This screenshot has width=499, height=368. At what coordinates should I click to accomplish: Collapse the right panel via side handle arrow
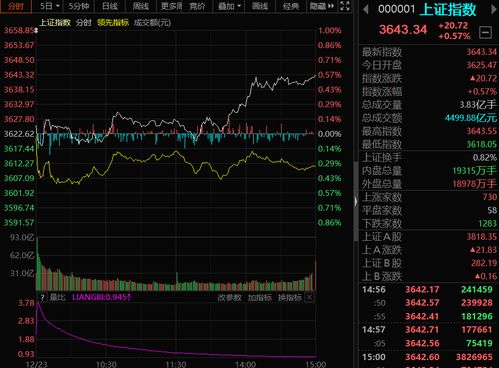click(356, 201)
